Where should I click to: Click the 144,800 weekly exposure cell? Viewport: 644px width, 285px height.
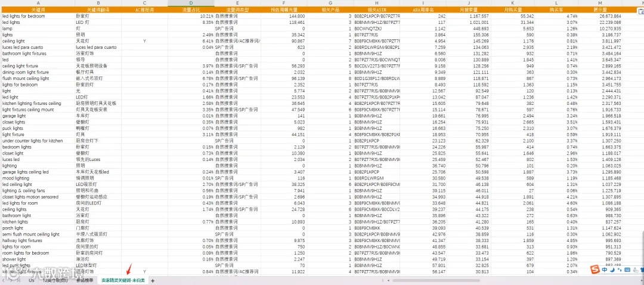pos(283,16)
